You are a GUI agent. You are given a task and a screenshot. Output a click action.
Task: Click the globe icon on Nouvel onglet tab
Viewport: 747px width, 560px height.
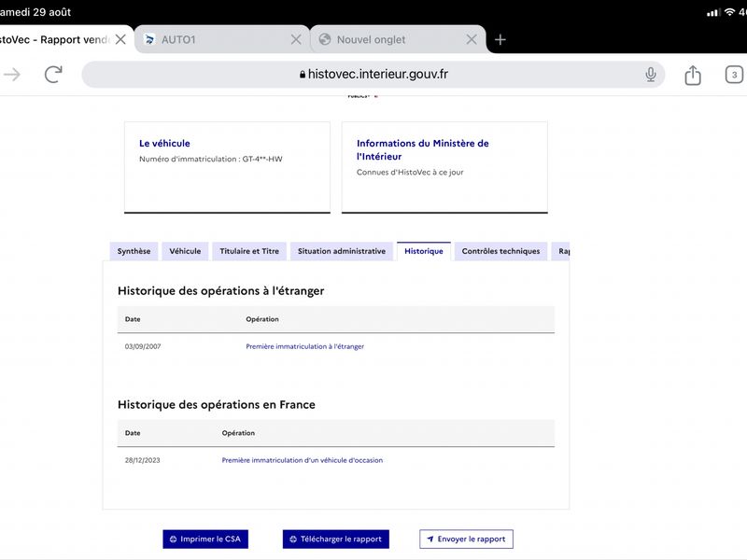(325, 39)
